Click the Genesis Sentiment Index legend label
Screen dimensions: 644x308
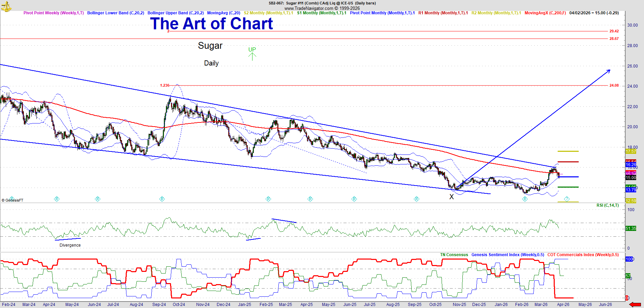tap(508, 255)
